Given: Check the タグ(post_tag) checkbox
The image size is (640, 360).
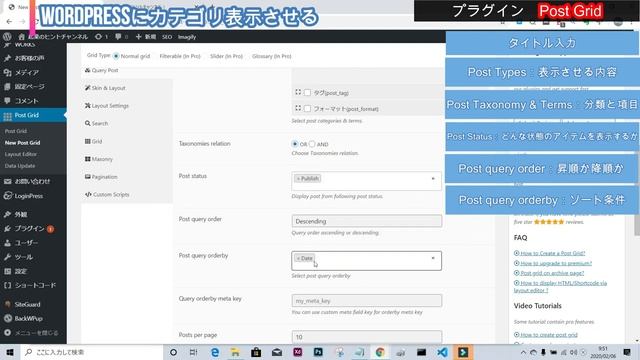Looking at the screenshot, I should pyautogui.click(x=307, y=93).
